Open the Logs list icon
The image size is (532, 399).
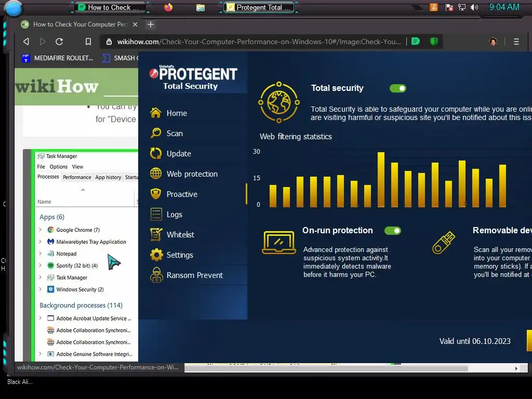point(156,214)
